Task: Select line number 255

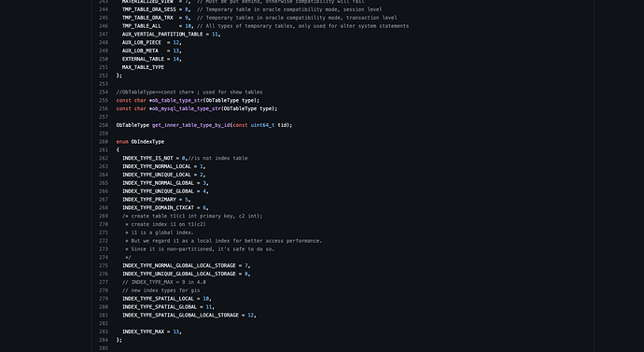Action: tap(104, 100)
